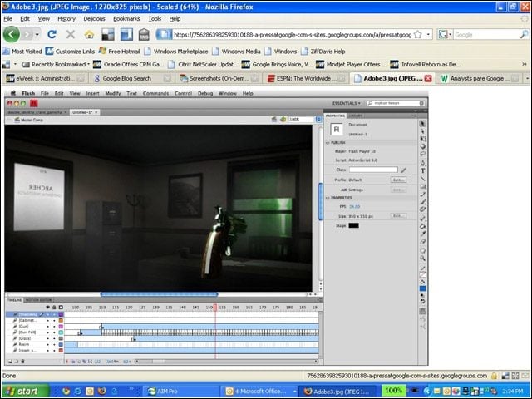Select the Rectangle tool
Viewport: 532px width, 399px height.
point(423,186)
